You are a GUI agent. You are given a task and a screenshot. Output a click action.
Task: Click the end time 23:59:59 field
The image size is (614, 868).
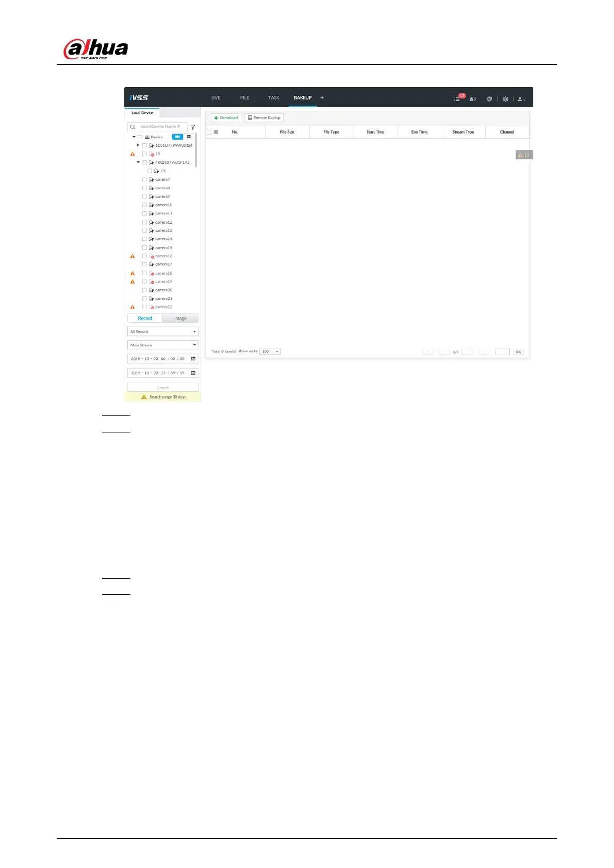point(163,373)
